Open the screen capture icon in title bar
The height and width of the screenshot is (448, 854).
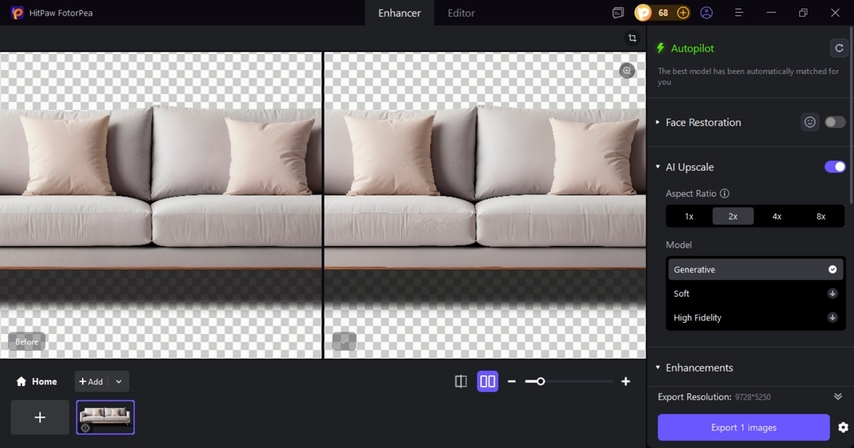coord(618,13)
